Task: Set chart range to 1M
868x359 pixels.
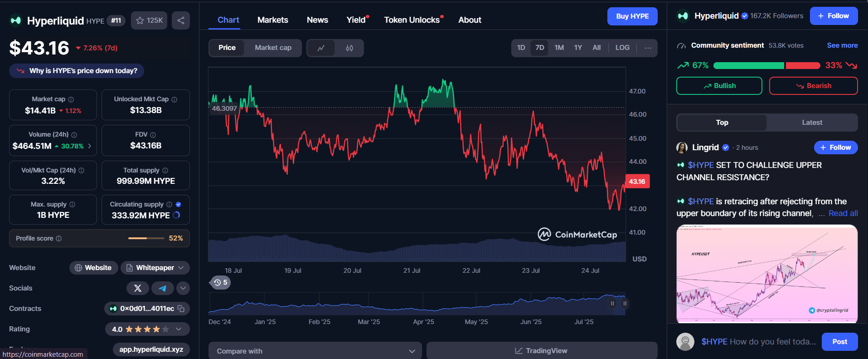Action: coord(559,48)
